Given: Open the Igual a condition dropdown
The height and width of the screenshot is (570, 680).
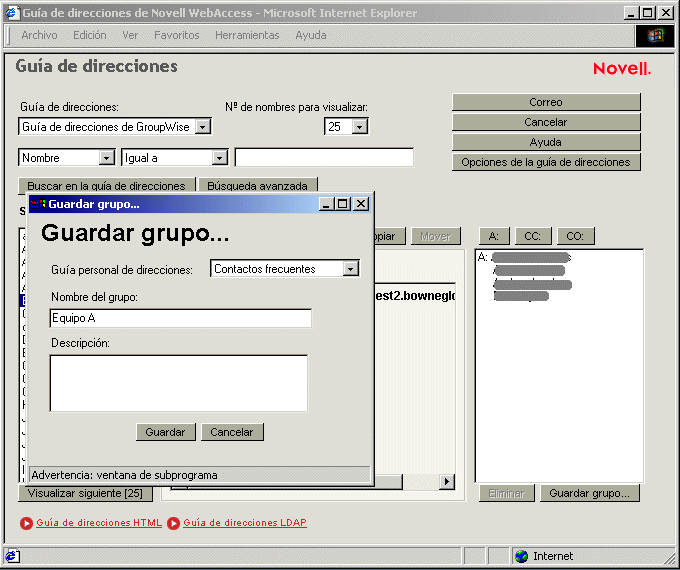Looking at the screenshot, I should (219, 158).
